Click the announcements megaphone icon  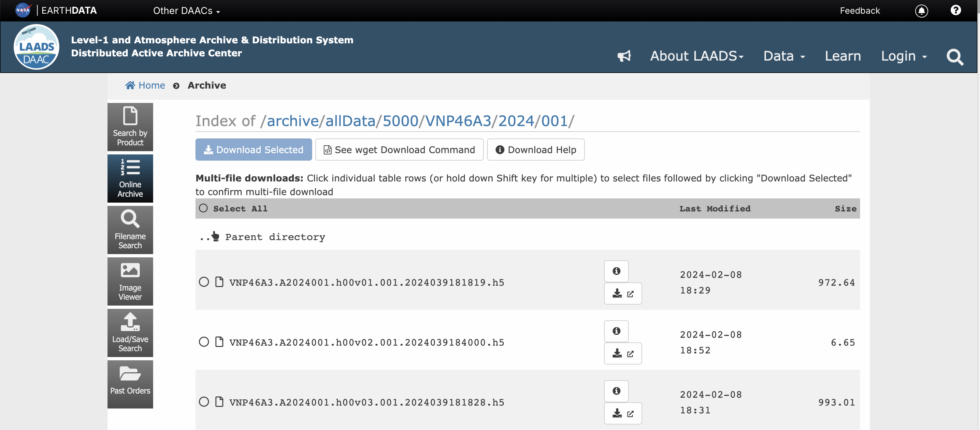click(624, 56)
